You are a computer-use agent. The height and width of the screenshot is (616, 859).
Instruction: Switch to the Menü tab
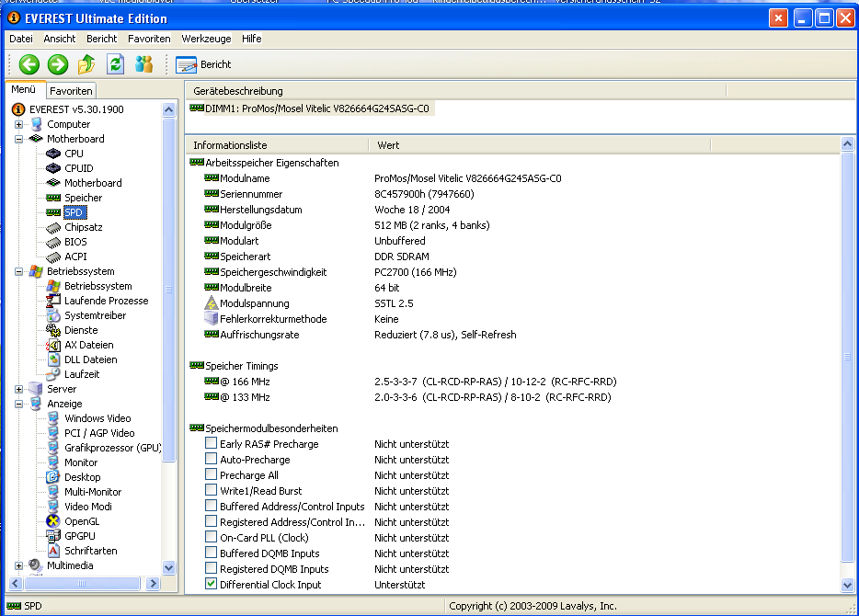(24, 90)
